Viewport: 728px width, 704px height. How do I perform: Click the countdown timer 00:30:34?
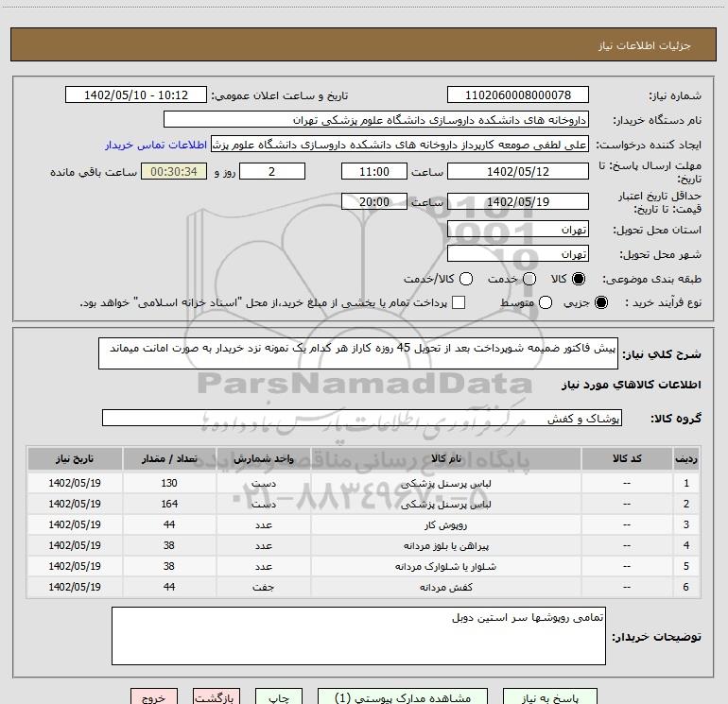pyautogui.click(x=174, y=171)
